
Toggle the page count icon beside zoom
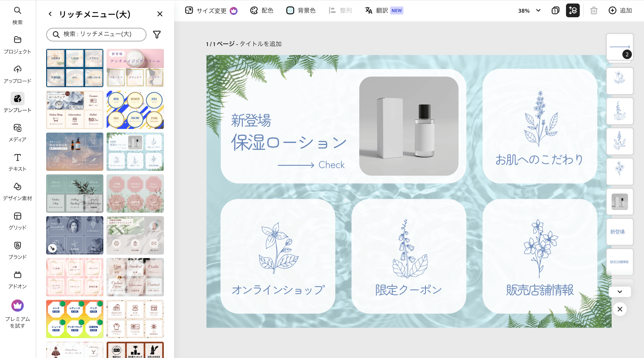click(x=555, y=11)
